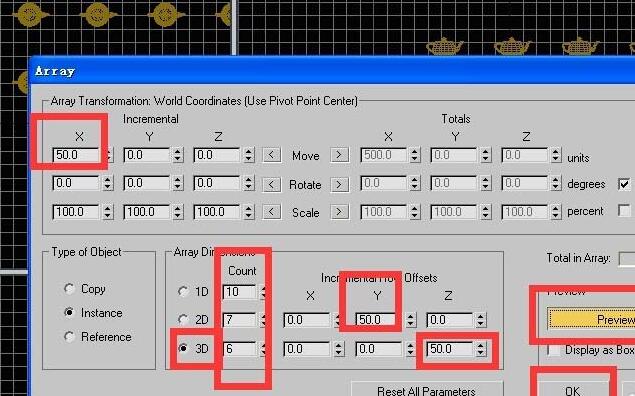
Task: Click the Incremental Rotate X value field
Action: (76, 183)
